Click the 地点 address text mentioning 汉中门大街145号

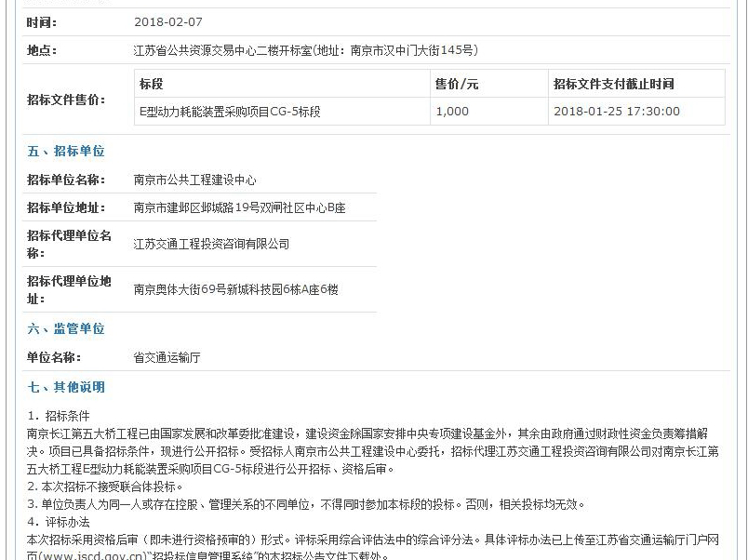[306, 50]
